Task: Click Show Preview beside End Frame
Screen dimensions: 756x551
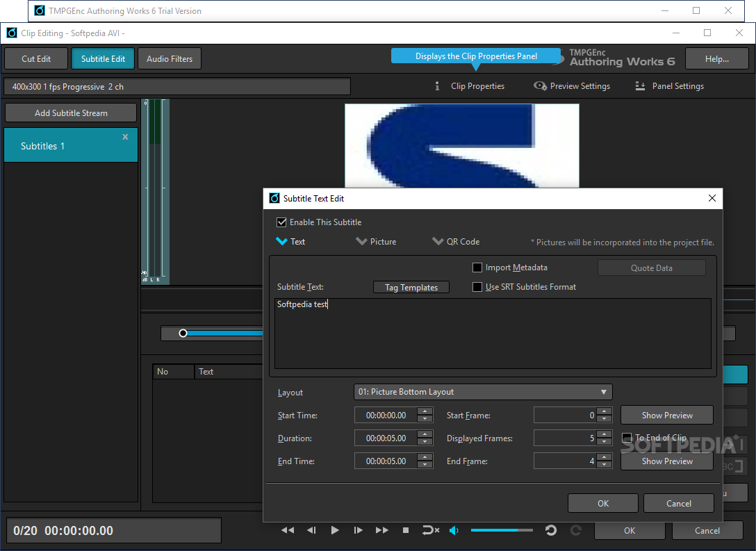Action: coord(667,461)
